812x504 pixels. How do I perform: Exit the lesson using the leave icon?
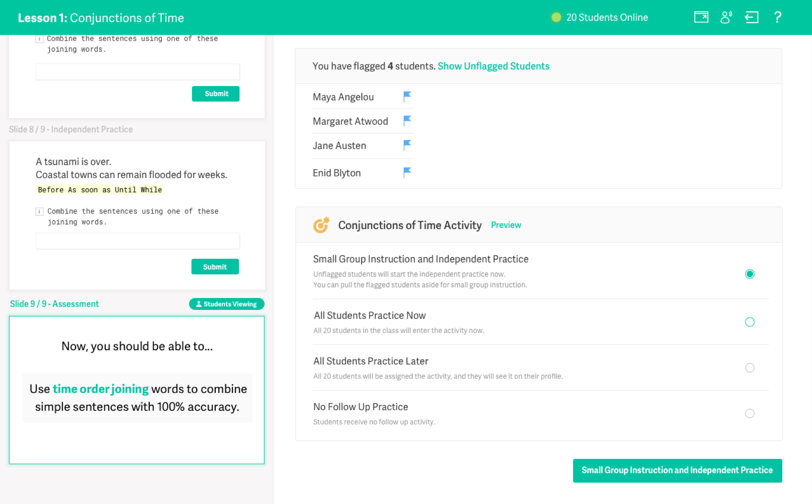point(752,17)
